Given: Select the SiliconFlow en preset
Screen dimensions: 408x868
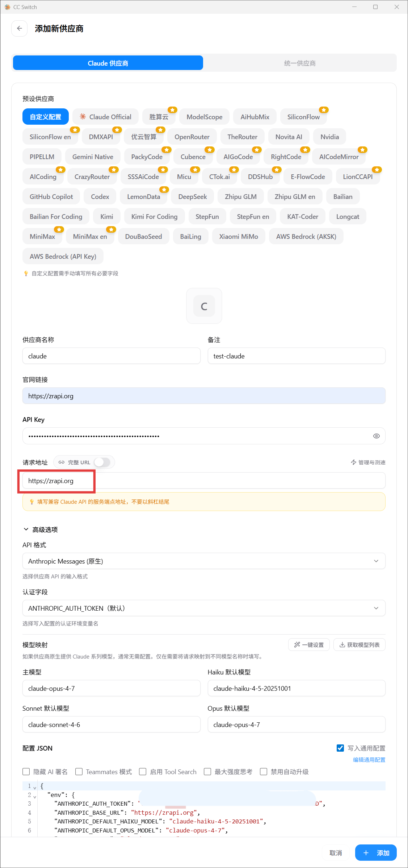Looking at the screenshot, I should 50,137.
